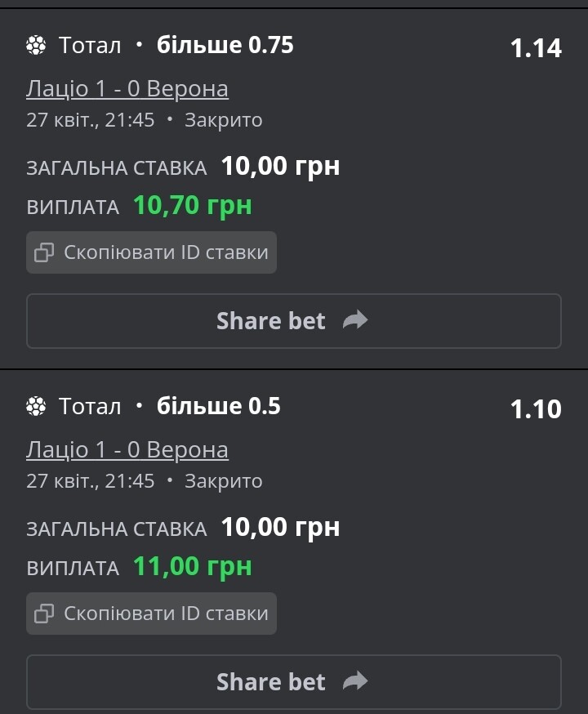Select the більше 0.5 selection label
588x714 pixels.
[x=218, y=406]
